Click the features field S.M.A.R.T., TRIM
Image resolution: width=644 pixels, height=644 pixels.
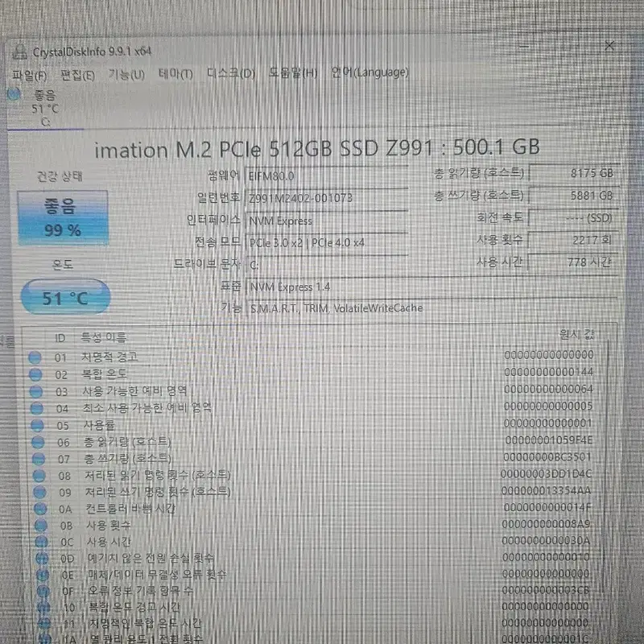[x=431, y=308]
